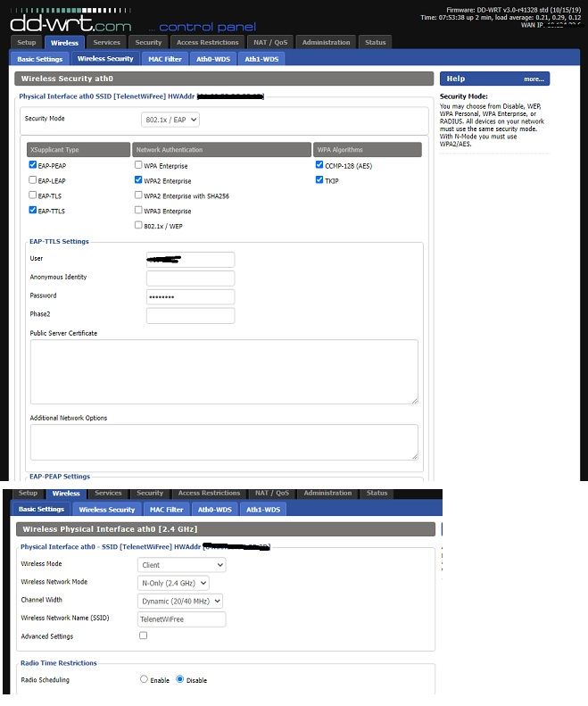
Task: Open the Status tab in top menu
Action: (376, 42)
